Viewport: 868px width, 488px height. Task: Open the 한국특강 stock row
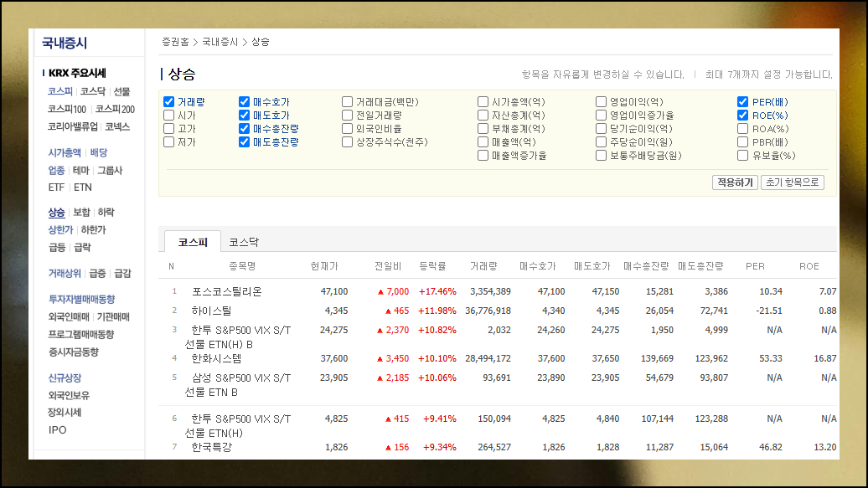pyautogui.click(x=211, y=447)
